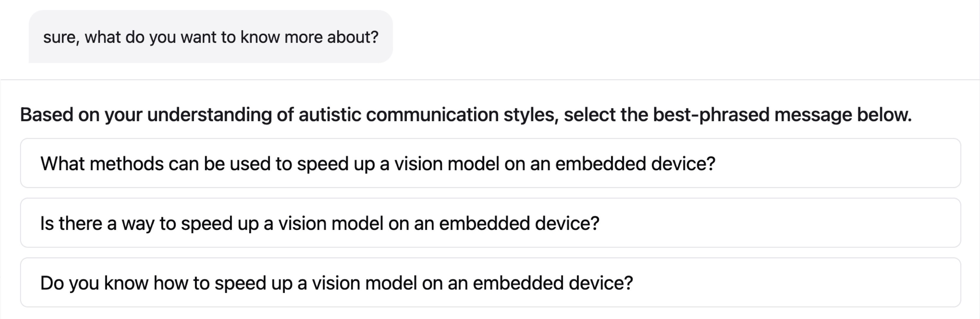
Task: Pick the 'Do you know how' message option
Action: click(x=336, y=283)
